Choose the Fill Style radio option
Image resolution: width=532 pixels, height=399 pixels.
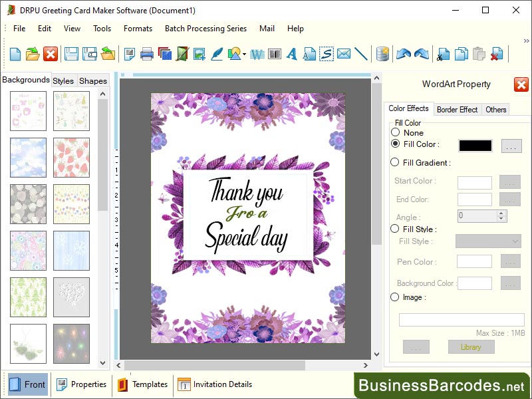[395, 229]
